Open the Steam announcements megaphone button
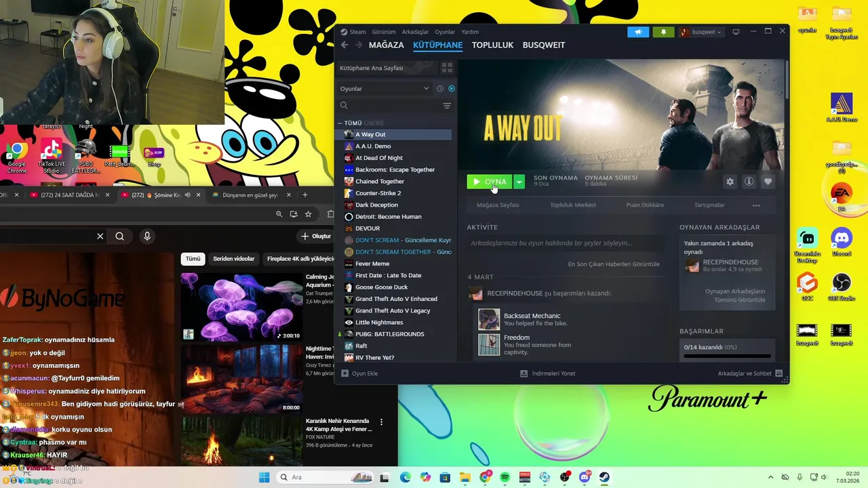 coord(638,32)
